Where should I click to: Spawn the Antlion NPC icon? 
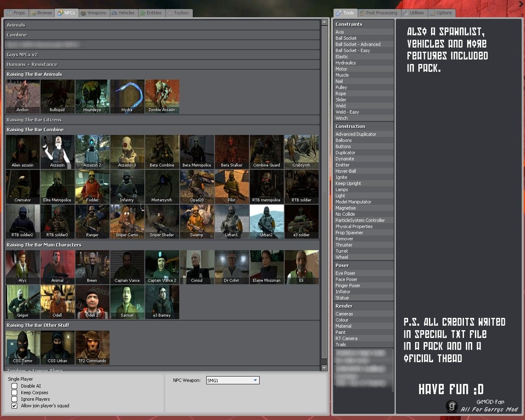[23, 96]
